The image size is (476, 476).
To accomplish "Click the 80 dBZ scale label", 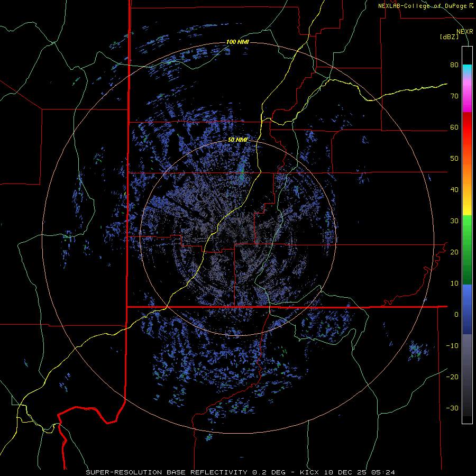I will pos(454,65).
